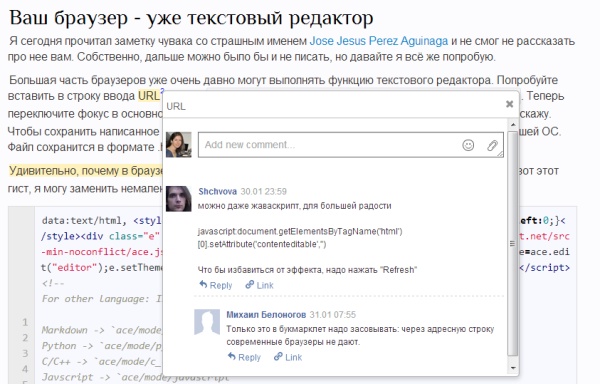Click the timestamp 31.01 07:55
Image resolution: width=600 pixels, height=384 pixels.
coord(333,315)
